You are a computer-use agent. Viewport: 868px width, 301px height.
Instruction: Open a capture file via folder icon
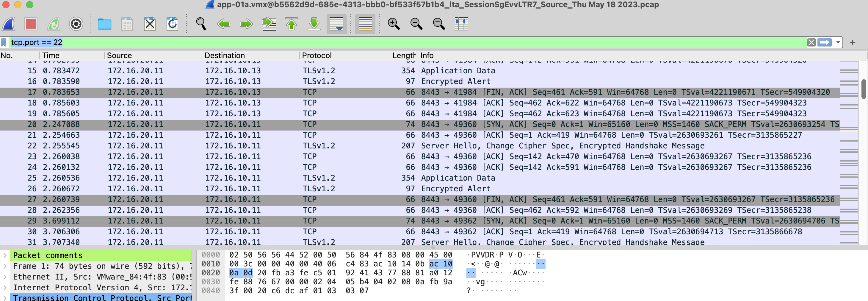click(104, 24)
